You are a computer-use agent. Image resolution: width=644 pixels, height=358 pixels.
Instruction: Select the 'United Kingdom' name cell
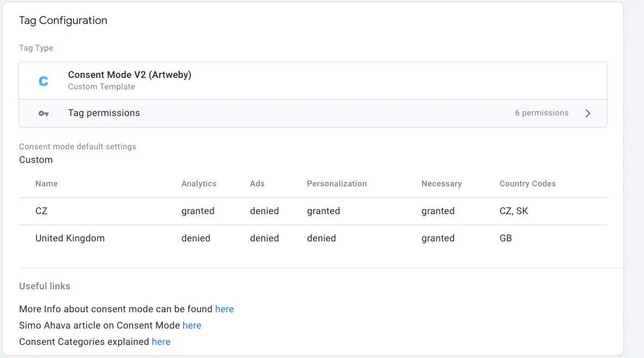pyautogui.click(x=70, y=238)
